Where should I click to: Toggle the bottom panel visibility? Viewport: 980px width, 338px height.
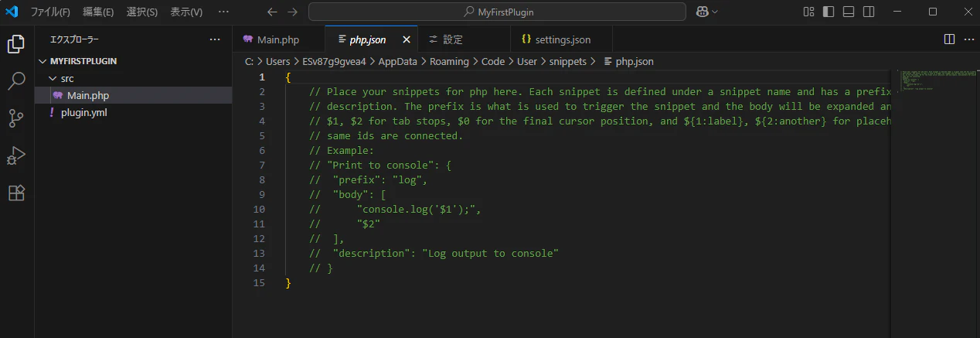[849, 12]
